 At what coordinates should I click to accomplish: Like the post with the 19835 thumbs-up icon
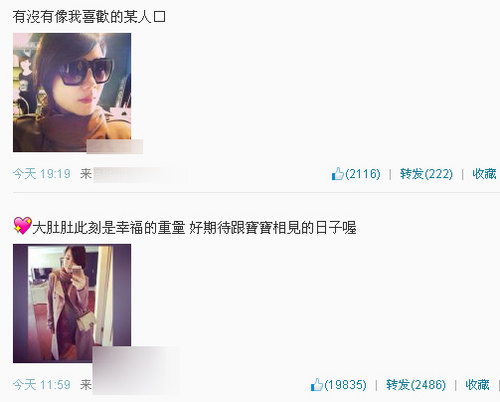(317, 385)
